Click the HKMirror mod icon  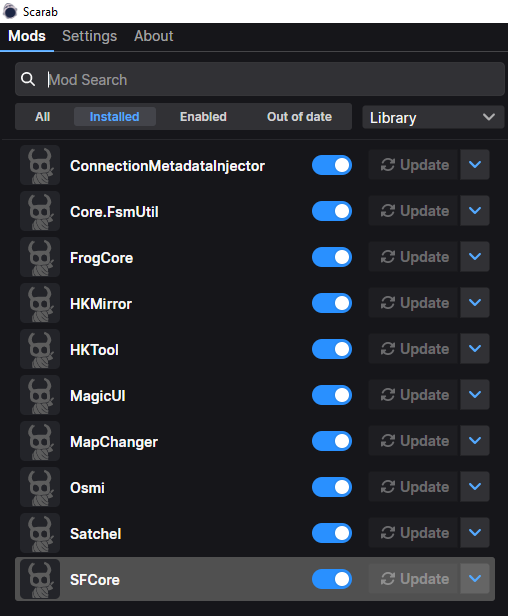[40, 303]
